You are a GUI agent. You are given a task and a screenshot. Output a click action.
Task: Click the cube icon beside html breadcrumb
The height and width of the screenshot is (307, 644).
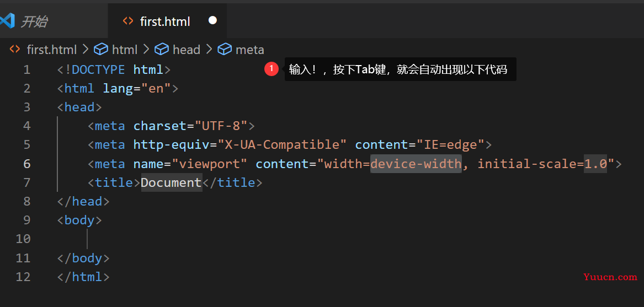(x=101, y=50)
